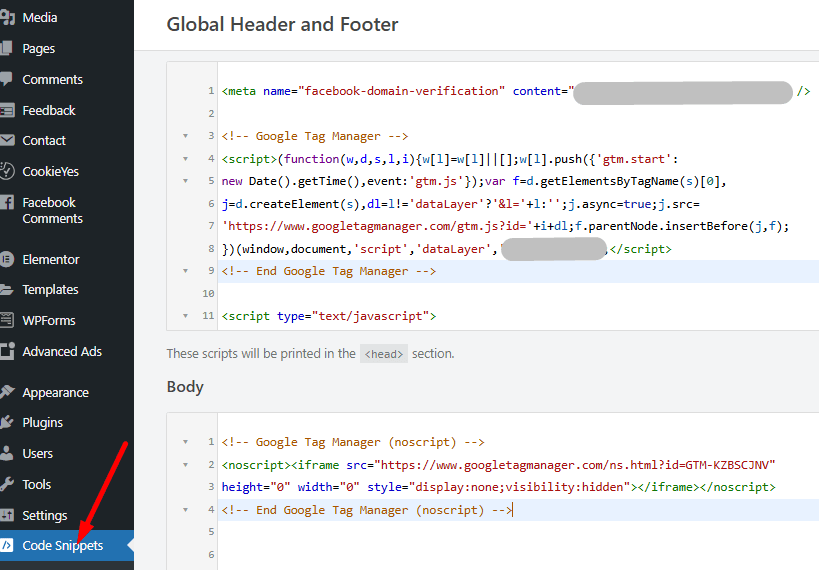Click the googletagmanager.com/gtm.js URL line

tap(505, 226)
